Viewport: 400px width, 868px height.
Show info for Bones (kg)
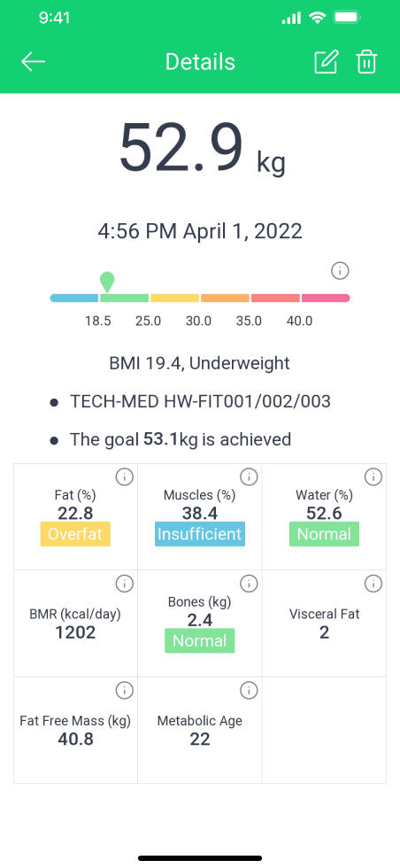249,583
